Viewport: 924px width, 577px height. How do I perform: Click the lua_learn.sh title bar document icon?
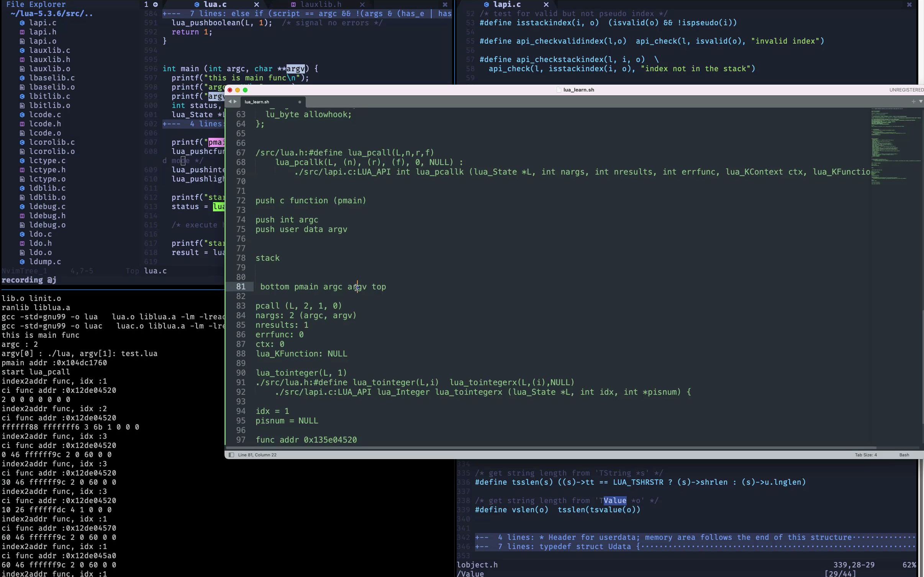(x=559, y=90)
